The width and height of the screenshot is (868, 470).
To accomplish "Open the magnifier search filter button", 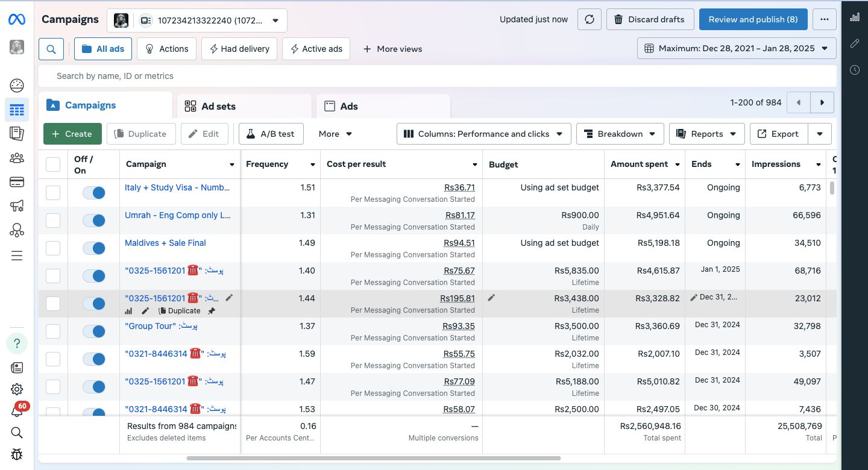I will 51,49.
